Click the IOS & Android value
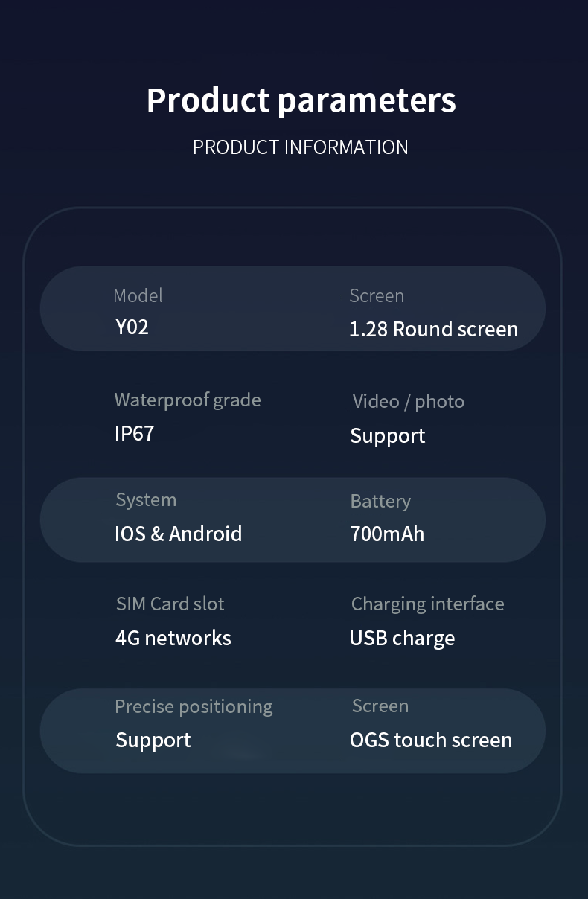 click(178, 534)
